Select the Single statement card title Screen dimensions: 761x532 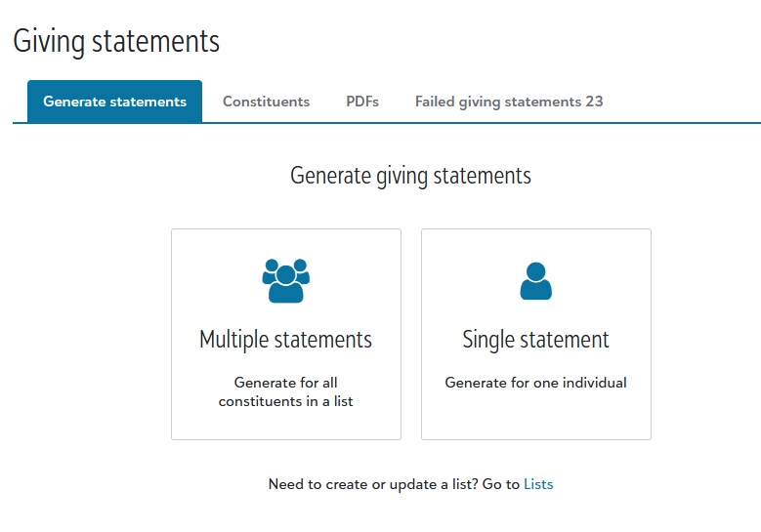point(535,340)
